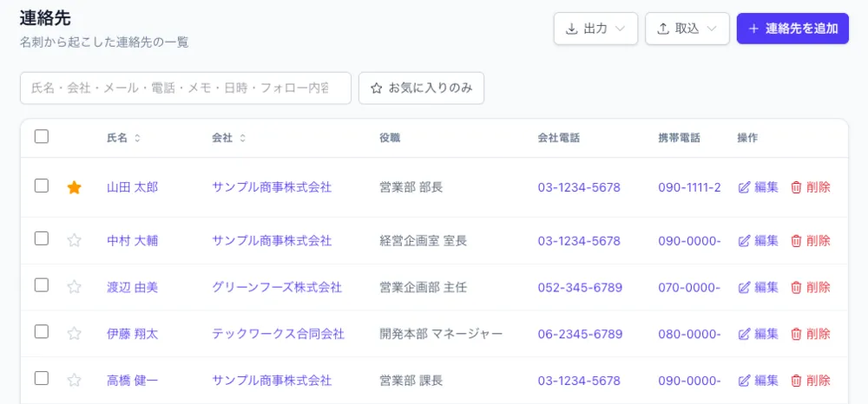868x404 pixels.
Task: Open サンプル商事株式会社 in 中村 大輔 row
Action: point(272,240)
